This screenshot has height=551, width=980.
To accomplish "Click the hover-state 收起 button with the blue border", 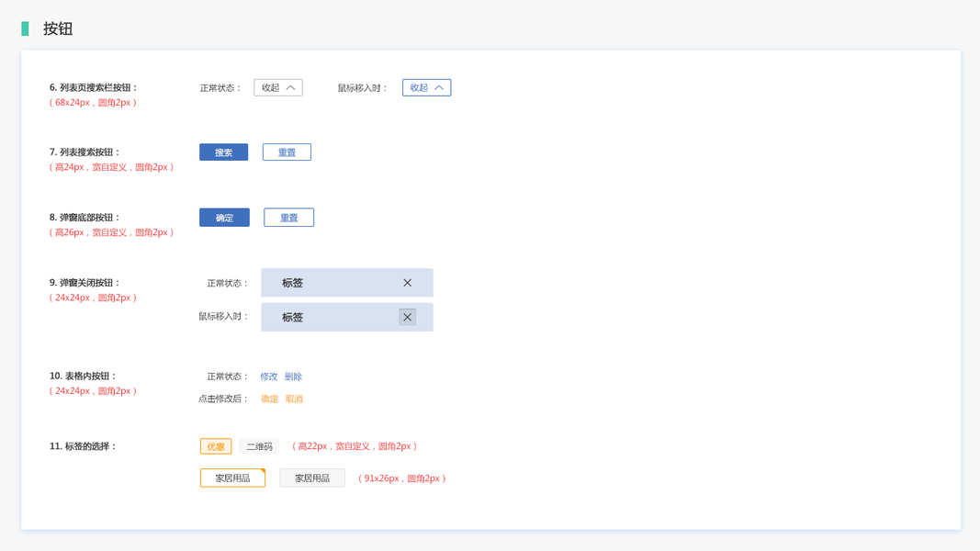I will point(426,87).
